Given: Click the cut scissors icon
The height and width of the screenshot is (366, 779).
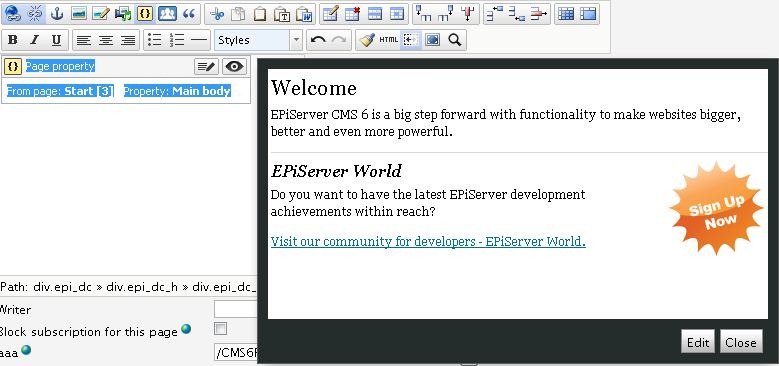Looking at the screenshot, I should tap(217, 14).
